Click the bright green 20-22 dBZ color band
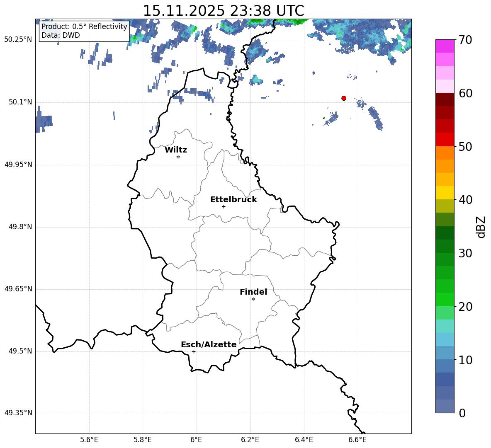 pos(445,299)
